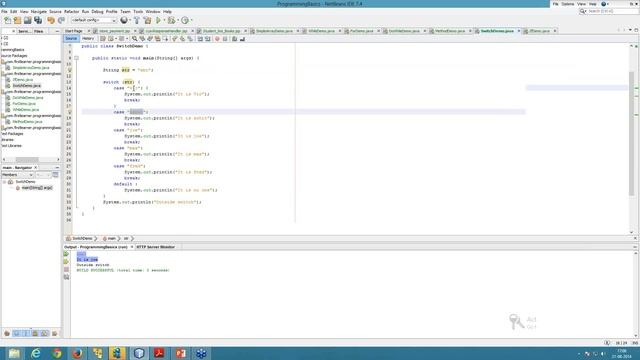This screenshot has height=360, width=640.
Task: Click the Open Project toolbar icon
Action: pyautogui.click(x=27, y=20)
